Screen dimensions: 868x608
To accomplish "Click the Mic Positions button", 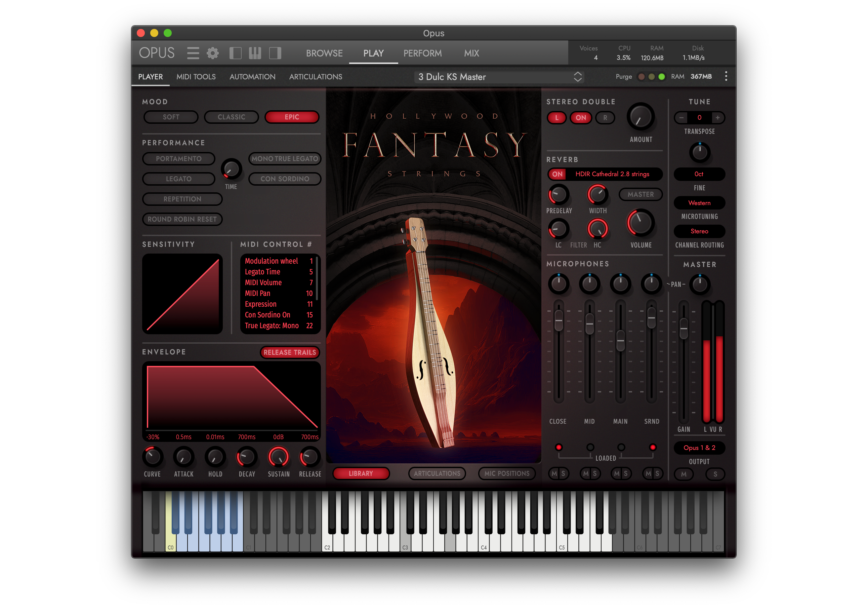I will pyautogui.click(x=507, y=474).
